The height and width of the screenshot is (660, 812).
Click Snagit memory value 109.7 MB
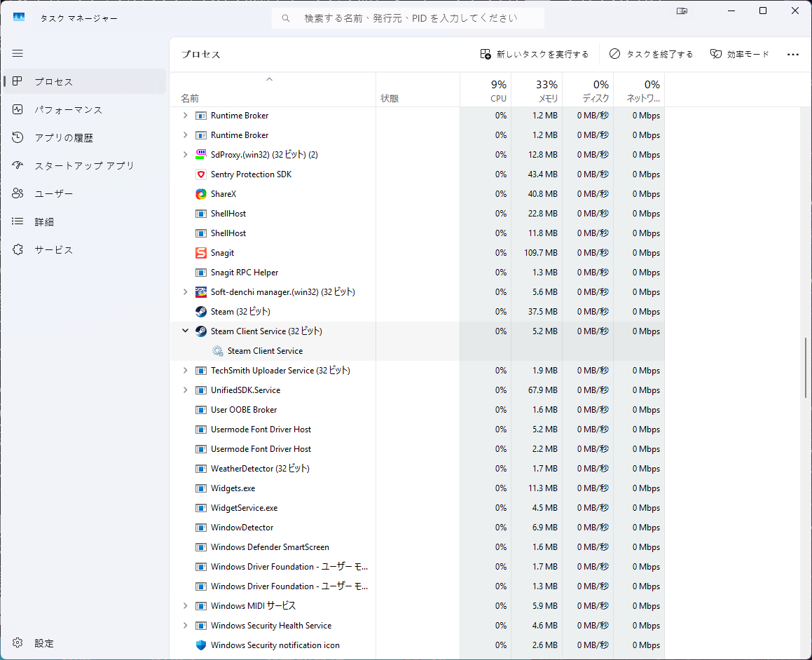coord(541,253)
